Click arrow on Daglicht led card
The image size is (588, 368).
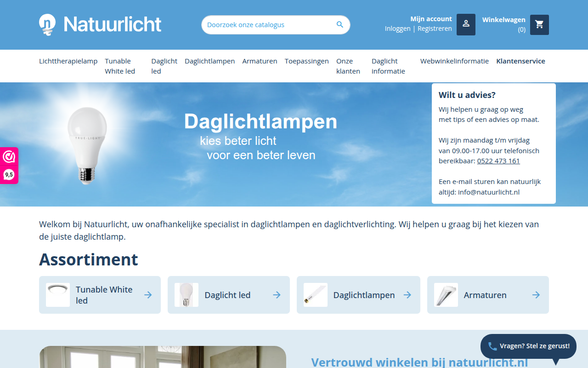[277, 295]
